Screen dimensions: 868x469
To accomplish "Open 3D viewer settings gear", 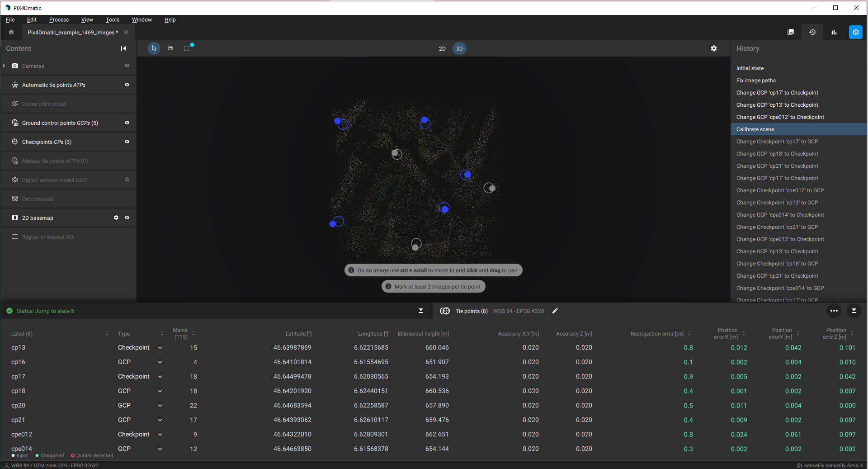I will [x=713, y=48].
